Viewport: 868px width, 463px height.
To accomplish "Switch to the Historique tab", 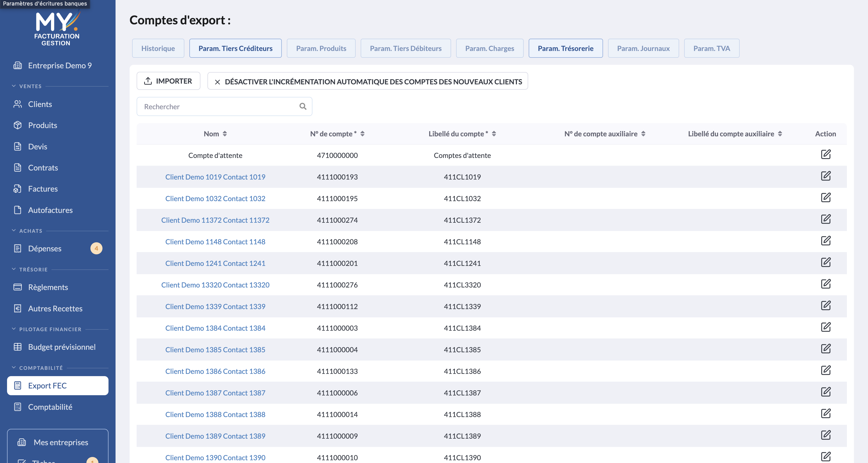I will [158, 48].
